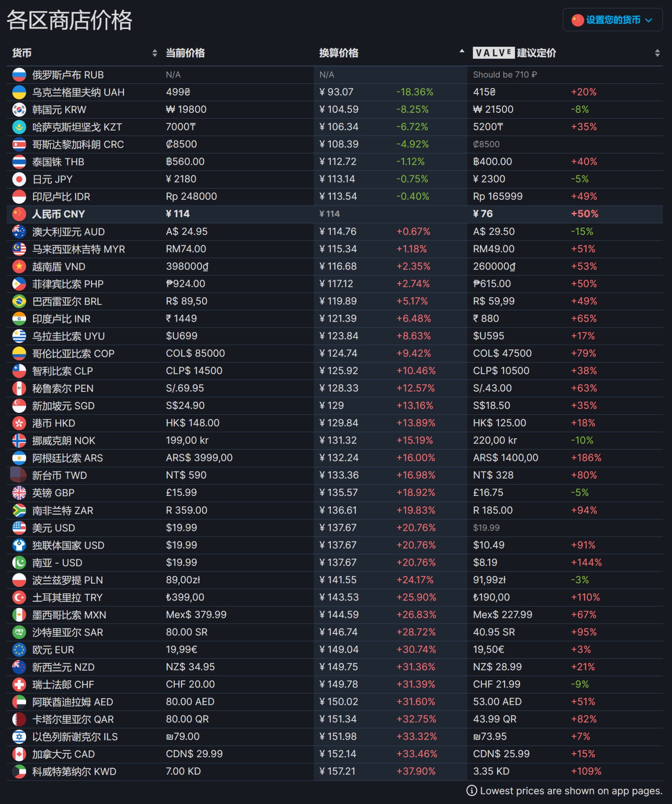Sort by Valve 建议定价 column arrows
The image size is (672, 804).
(x=657, y=53)
